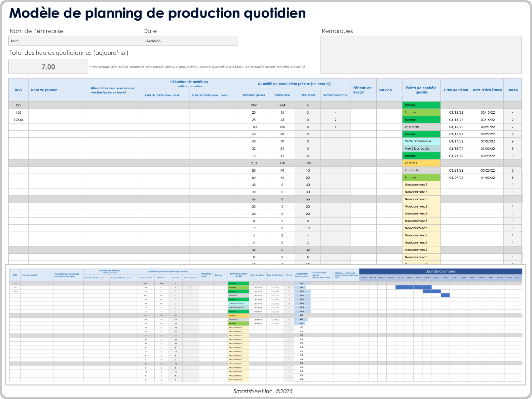Select start date 03/12/22 for UGS 456
The image size is (532, 399).
(456, 112)
